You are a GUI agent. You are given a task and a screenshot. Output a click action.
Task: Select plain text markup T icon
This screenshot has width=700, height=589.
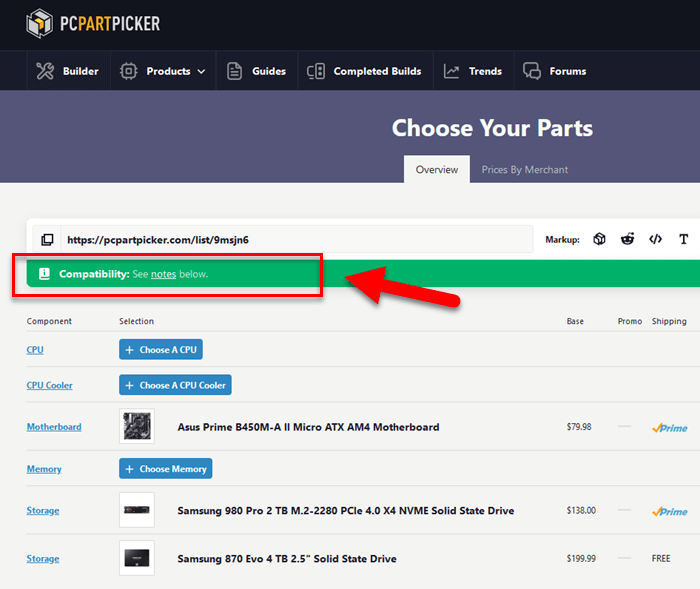pyautogui.click(x=683, y=239)
